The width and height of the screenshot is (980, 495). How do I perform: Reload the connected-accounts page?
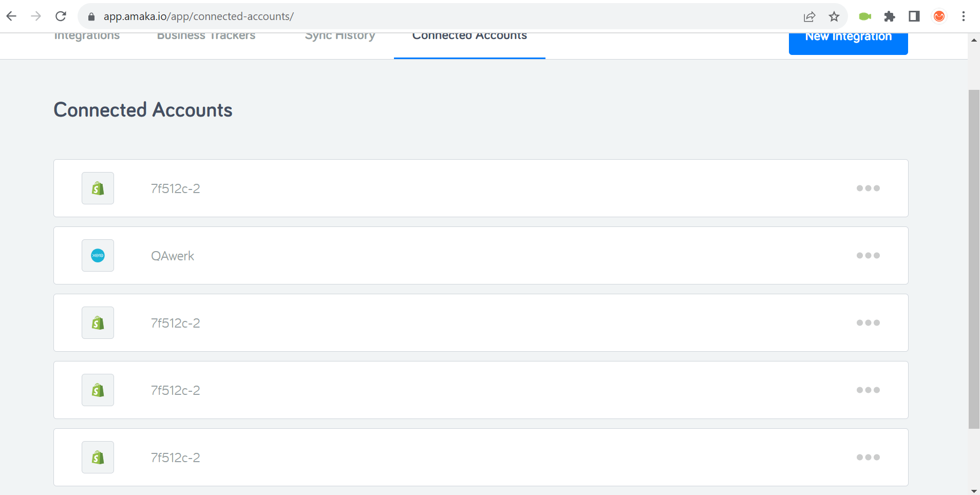(61, 16)
